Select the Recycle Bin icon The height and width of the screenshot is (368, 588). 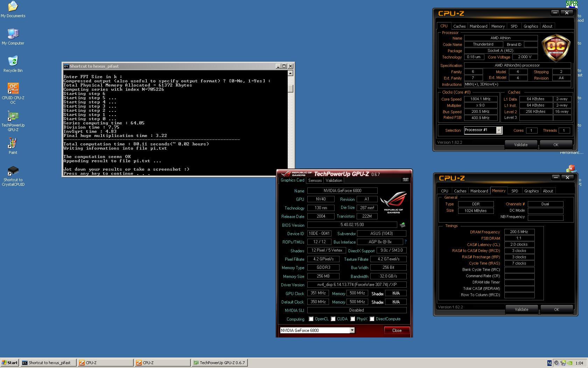pyautogui.click(x=13, y=64)
